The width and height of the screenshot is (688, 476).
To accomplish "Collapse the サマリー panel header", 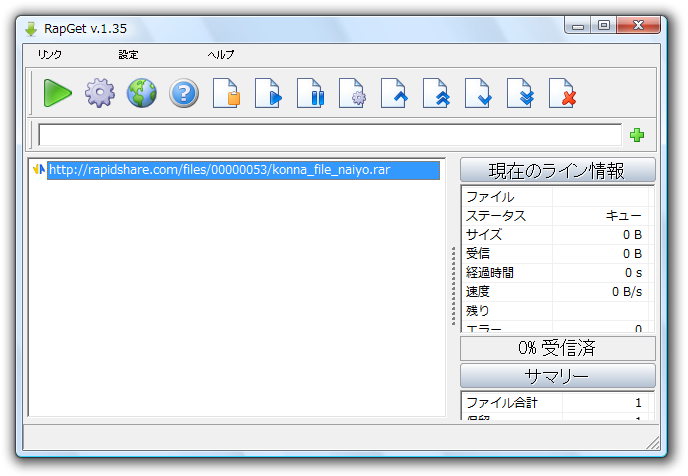I will tap(557, 376).
